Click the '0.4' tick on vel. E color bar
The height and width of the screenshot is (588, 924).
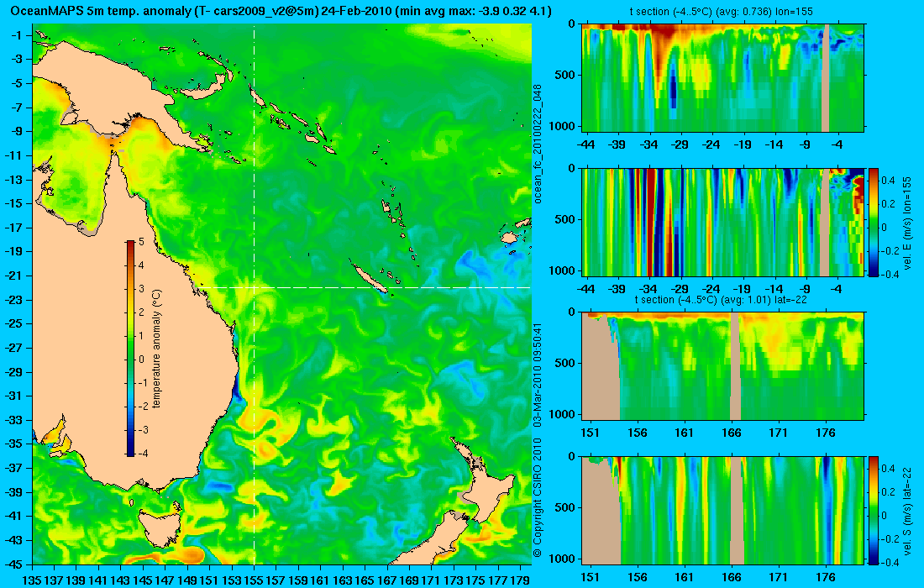coord(889,180)
